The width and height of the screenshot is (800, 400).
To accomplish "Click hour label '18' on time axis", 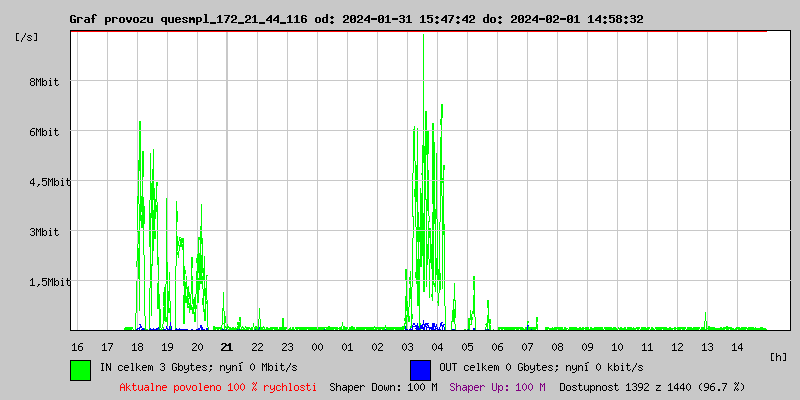I will (x=137, y=347).
